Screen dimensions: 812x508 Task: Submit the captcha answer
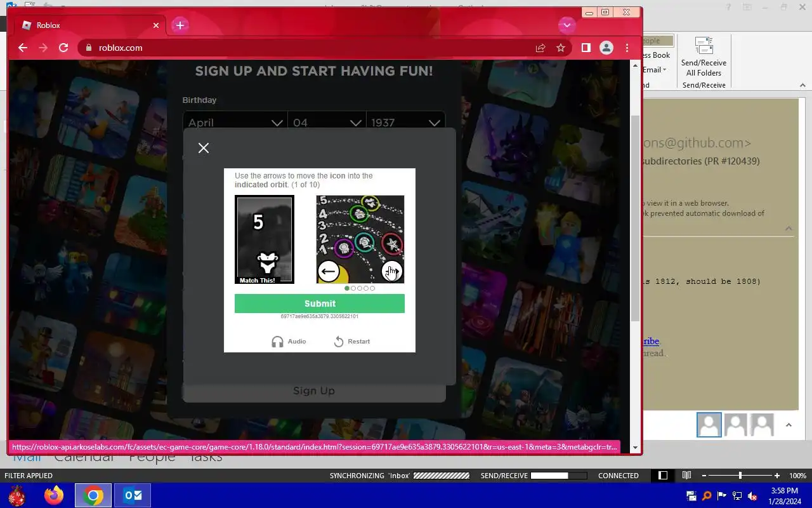pyautogui.click(x=320, y=304)
